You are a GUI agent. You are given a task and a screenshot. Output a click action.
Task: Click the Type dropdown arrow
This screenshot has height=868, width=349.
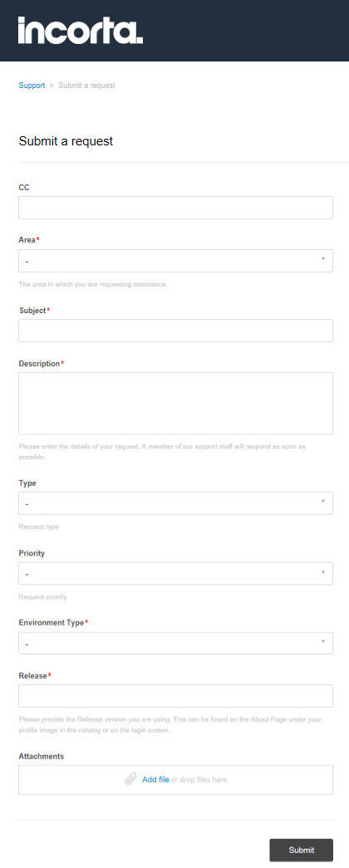(x=323, y=501)
